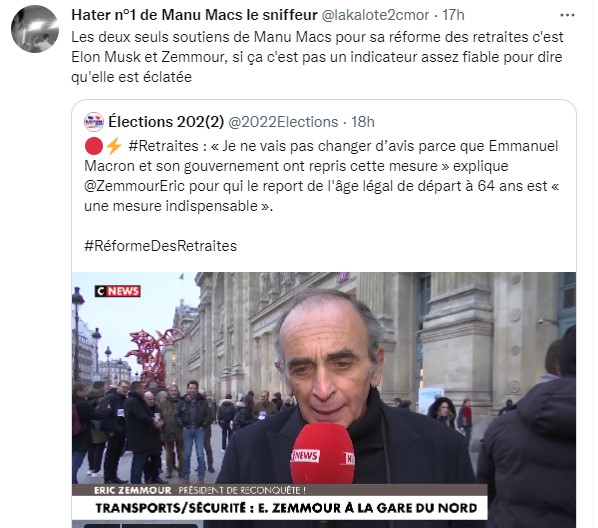Click the red circle emoji in quoted tweet

(x=93, y=146)
